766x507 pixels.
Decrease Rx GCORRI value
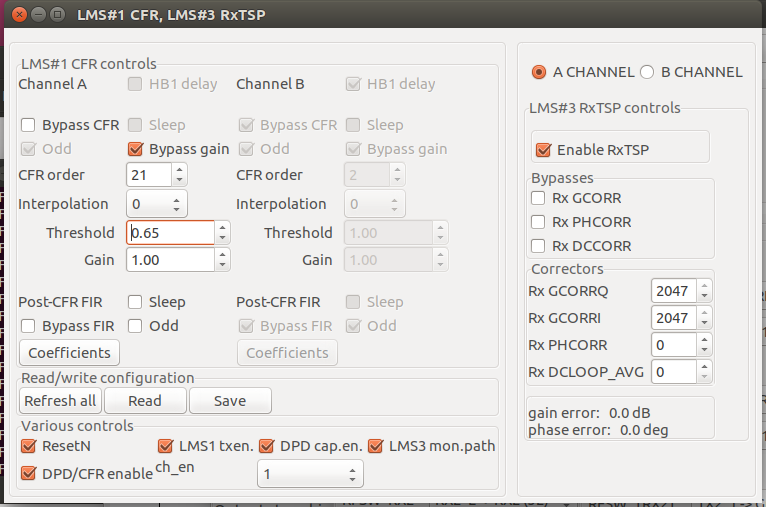click(704, 323)
